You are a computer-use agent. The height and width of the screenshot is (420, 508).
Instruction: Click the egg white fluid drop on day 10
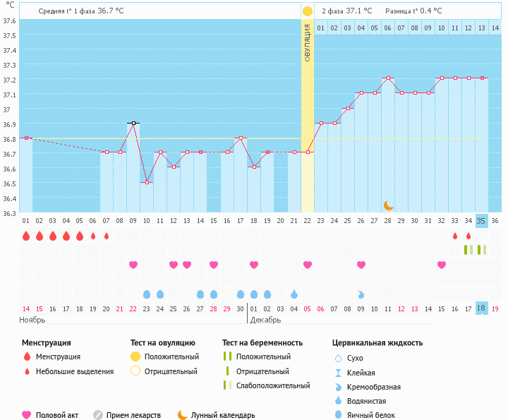pyautogui.click(x=147, y=294)
